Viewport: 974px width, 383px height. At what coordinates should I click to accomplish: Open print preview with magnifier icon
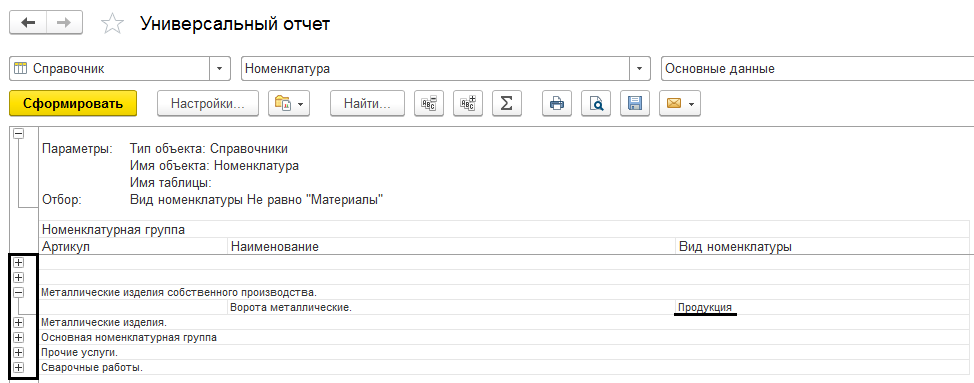pyautogui.click(x=596, y=104)
